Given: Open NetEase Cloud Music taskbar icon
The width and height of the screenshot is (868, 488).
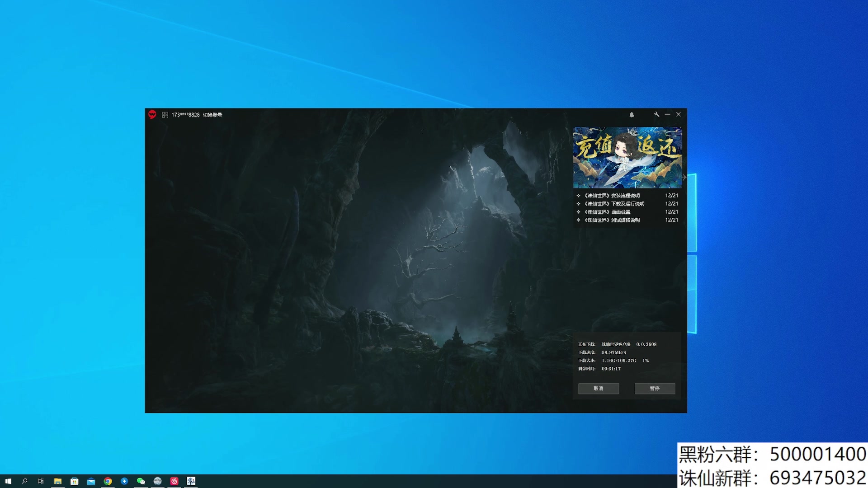Looking at the screenshot, I should click(174, 481).
